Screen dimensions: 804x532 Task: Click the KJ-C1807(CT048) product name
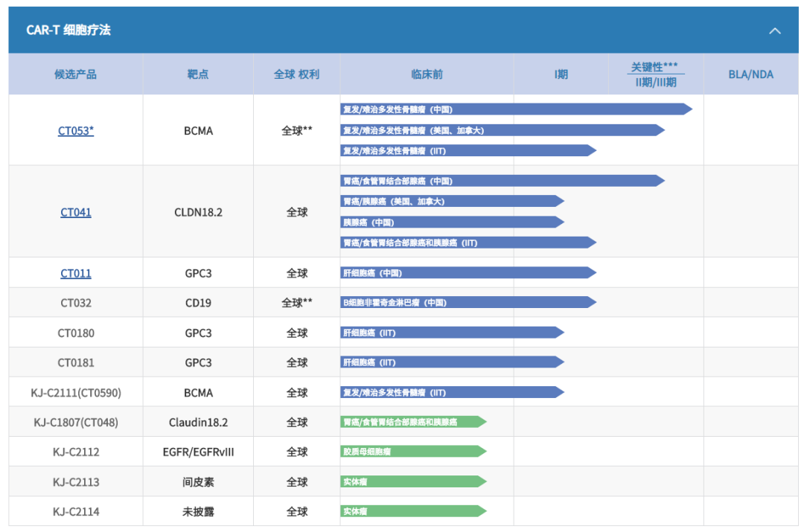76,423
